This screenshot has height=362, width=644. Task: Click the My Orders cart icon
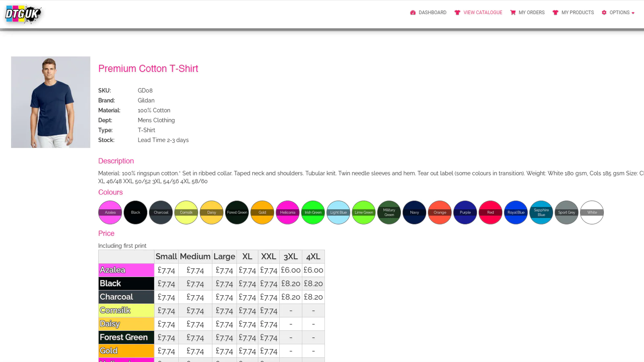513,13
